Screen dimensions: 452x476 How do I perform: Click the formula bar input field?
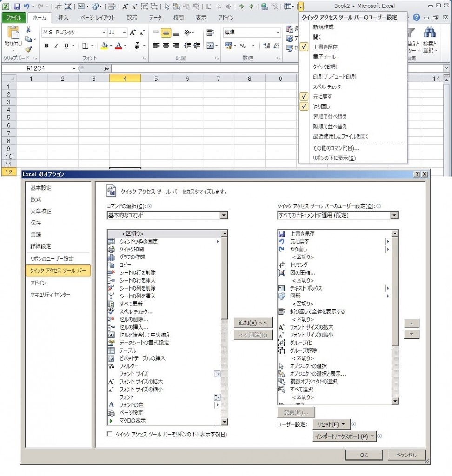click(x=278, y=68)
